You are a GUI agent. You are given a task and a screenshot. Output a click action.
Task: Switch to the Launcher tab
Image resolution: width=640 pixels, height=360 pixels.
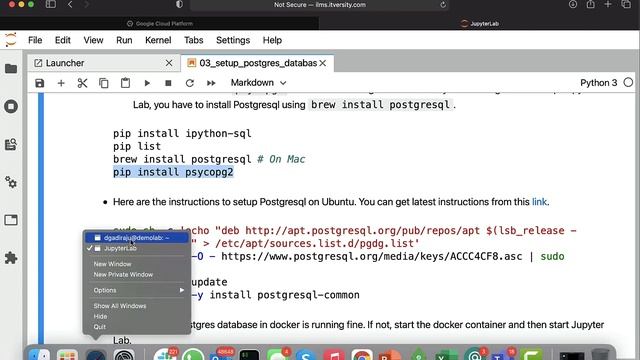[104, 63]
